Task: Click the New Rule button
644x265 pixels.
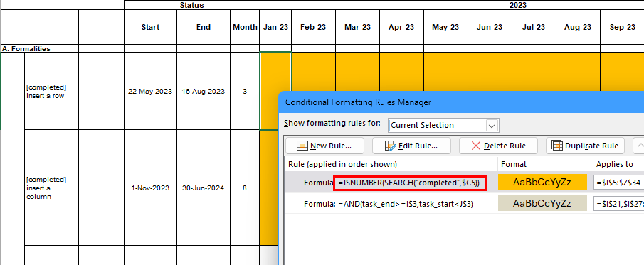Action: (324, 146)
